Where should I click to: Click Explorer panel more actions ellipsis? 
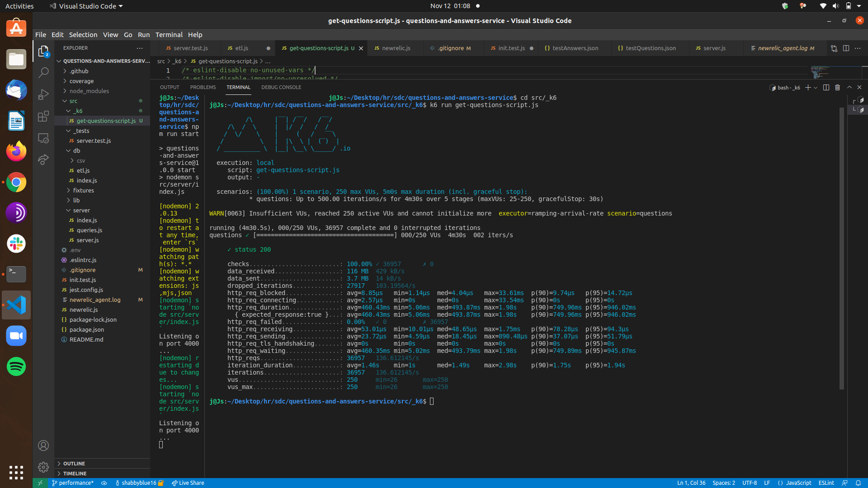[140, 48]
